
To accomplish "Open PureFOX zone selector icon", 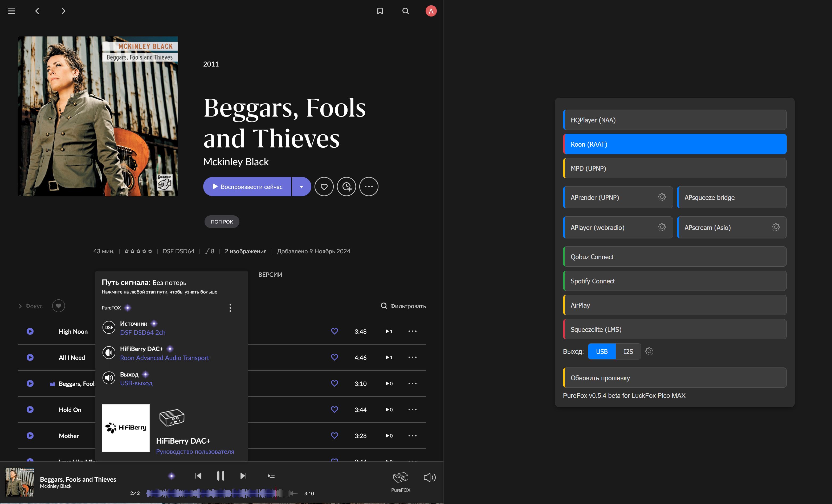I will (401, 478).
